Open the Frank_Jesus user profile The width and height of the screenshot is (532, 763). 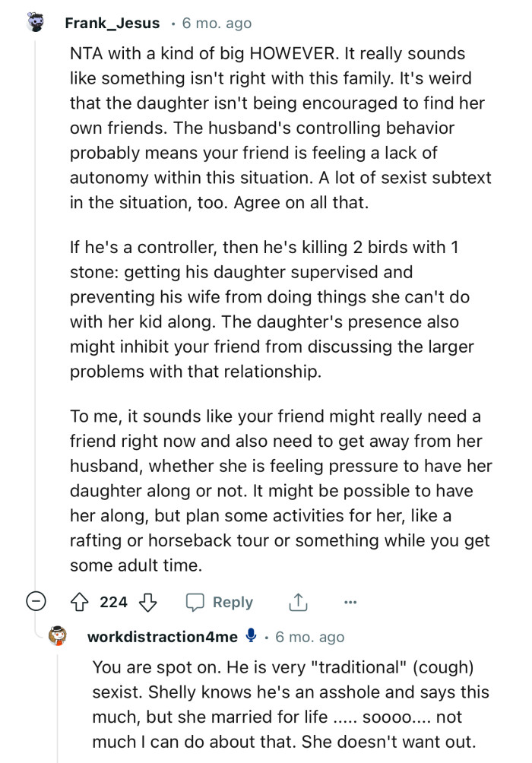112,23
